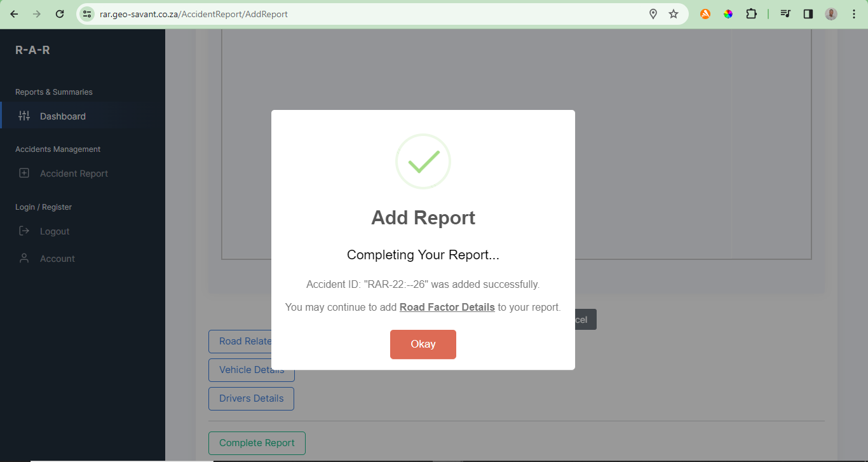Click the Account person icon
This screenshot has height=462, width=868.
[24, 258]
